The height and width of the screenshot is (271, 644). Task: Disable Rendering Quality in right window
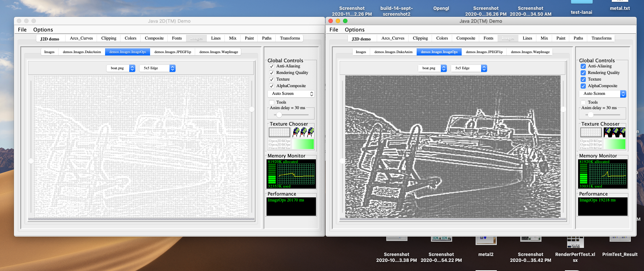tap(583, 73)
